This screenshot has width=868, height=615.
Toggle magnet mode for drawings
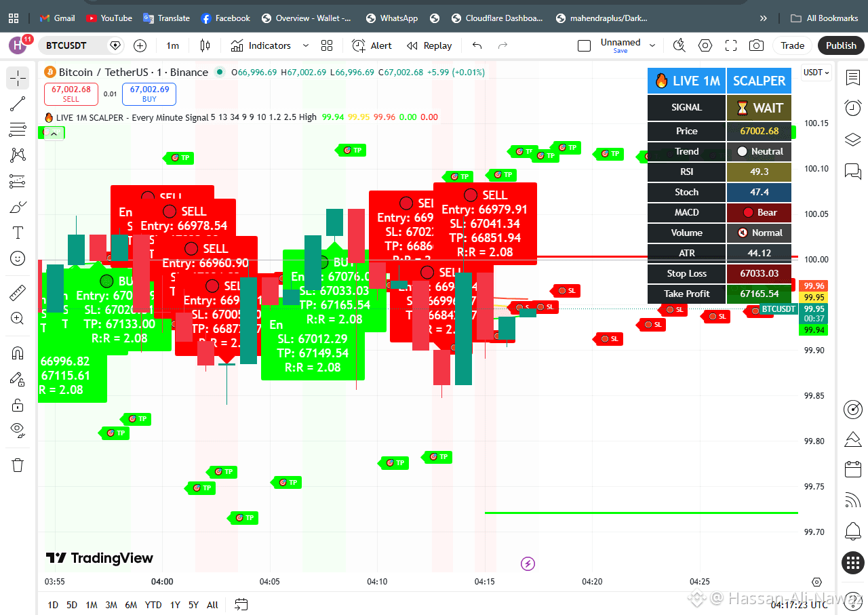(18, 353)
